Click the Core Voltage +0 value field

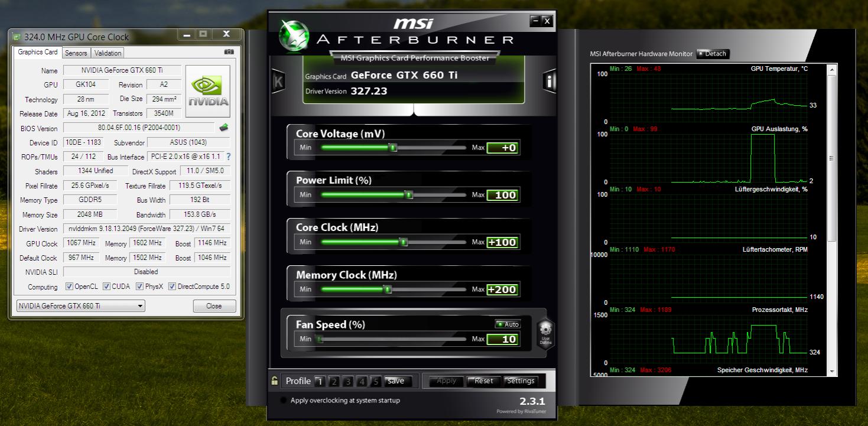click(x=502, y=148)
